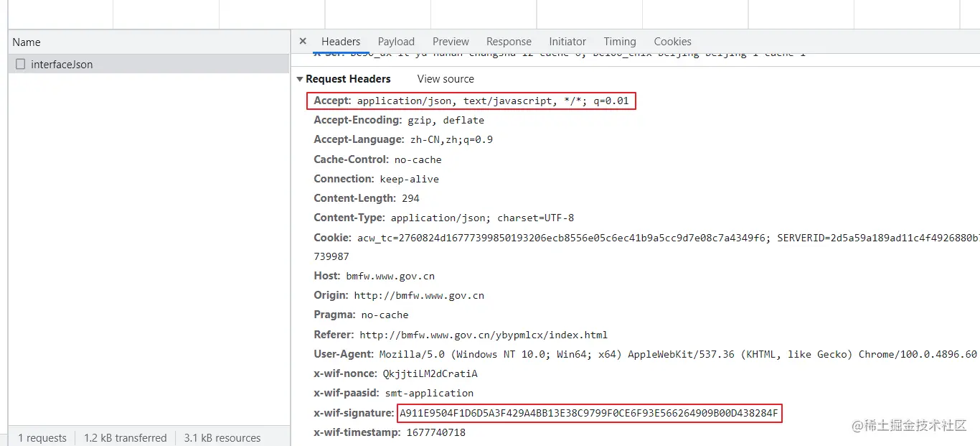Click the 1.2 kB transferred status entry
This screenshot has width=980, height=446.
125,437
